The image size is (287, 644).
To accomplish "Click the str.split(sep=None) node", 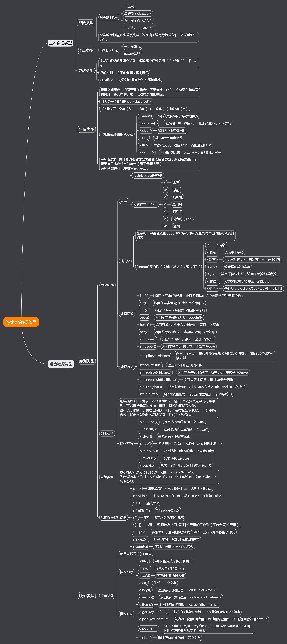I will [155, 356].
